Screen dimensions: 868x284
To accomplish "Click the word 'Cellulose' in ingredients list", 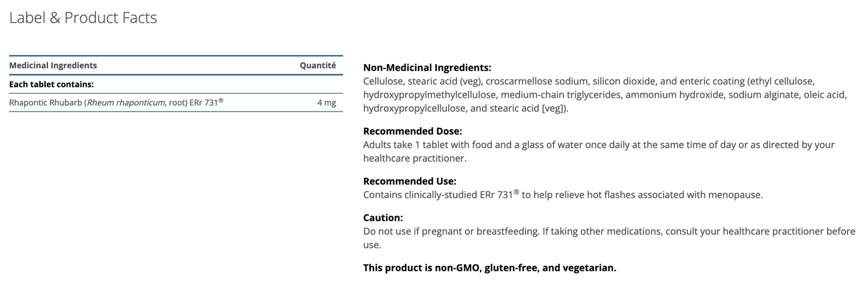I will pos(384,81).
